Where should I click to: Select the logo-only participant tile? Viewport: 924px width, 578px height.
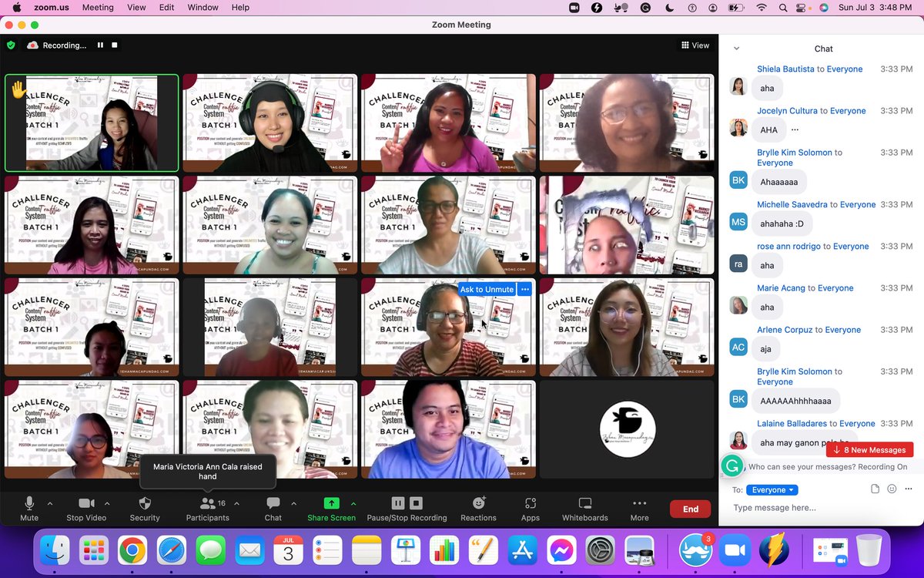pyautogui.click(x=628, y=429)
